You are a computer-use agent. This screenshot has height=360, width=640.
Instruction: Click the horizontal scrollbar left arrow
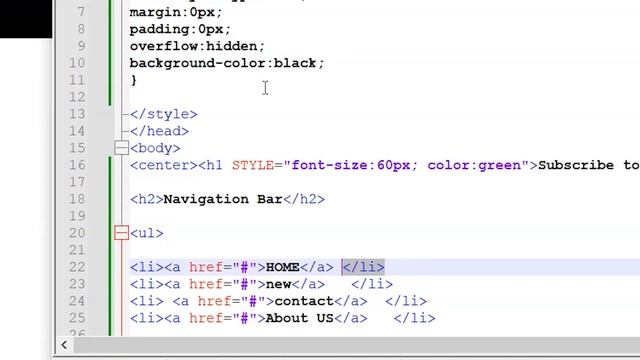pyautogui.click(x=64, y=345)
